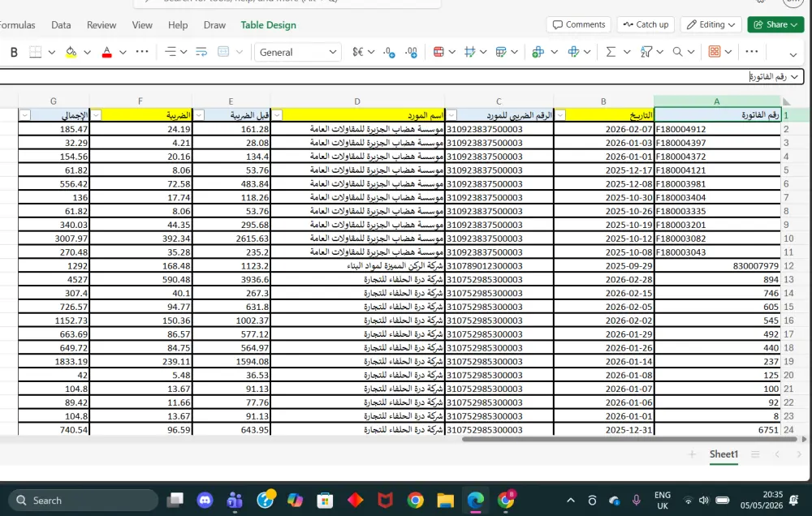Open the Draw tab

point(214,25)
